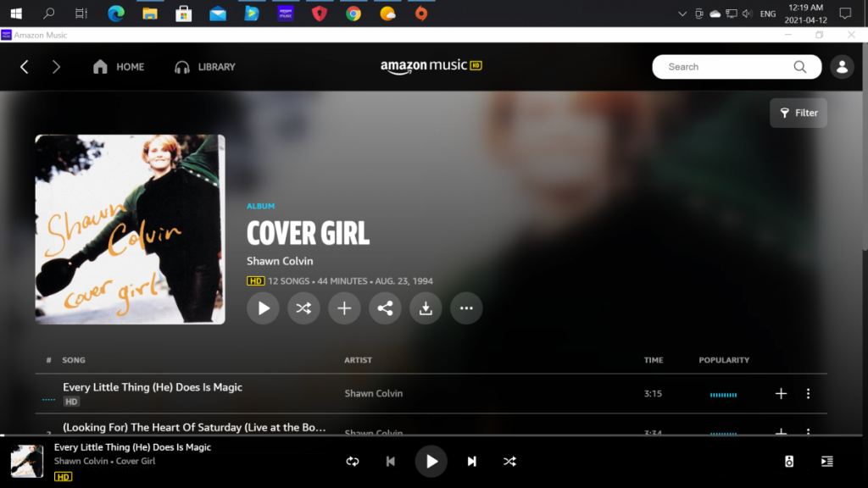868x488 pixels.
Task: Open the Filter button
Action: click(798, 113)
